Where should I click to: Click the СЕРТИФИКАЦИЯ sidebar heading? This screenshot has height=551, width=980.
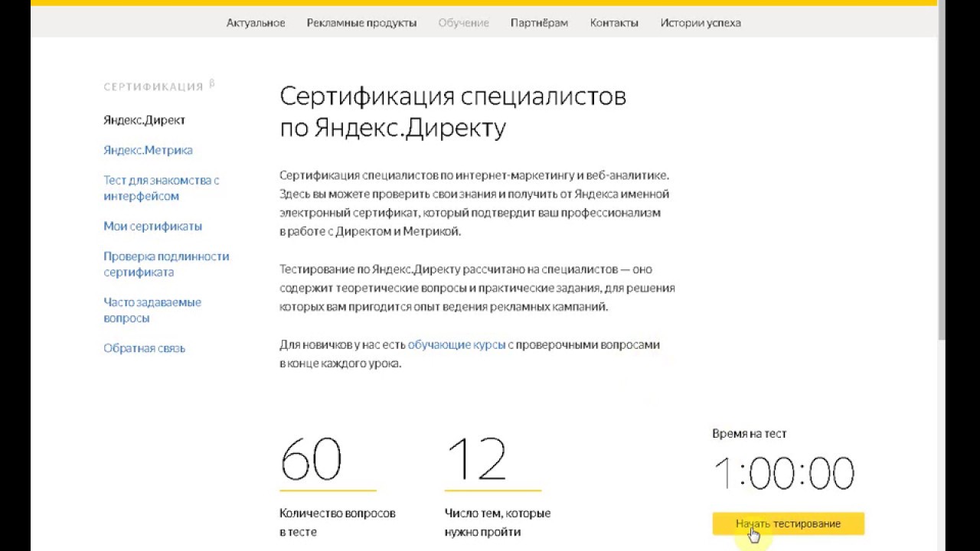tap(153, 87)
